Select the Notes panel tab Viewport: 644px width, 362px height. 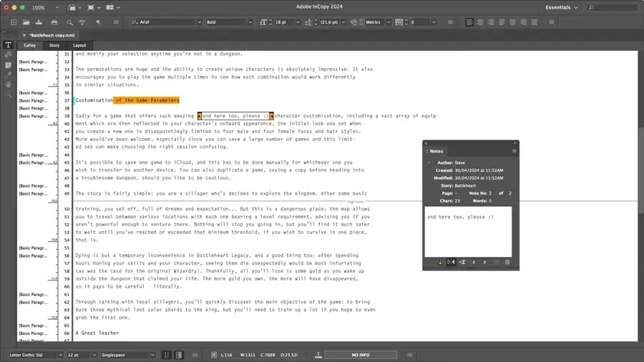pyautogui.click(x=436, y=151)
